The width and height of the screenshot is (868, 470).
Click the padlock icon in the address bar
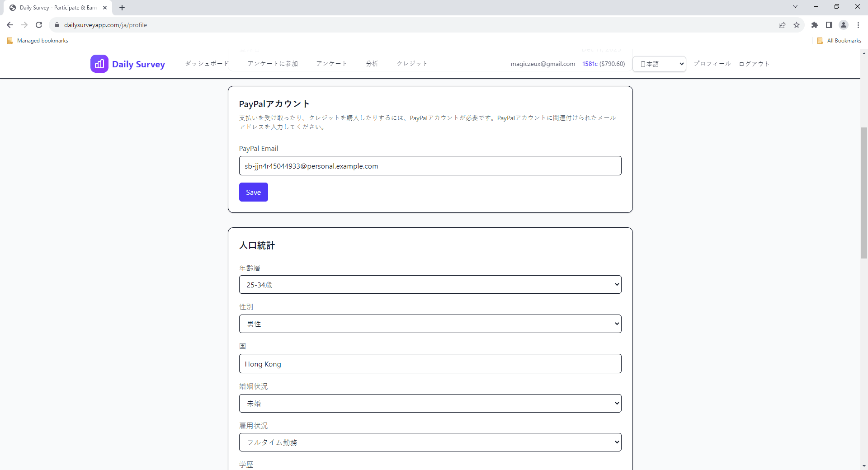[x=57, y=25]
